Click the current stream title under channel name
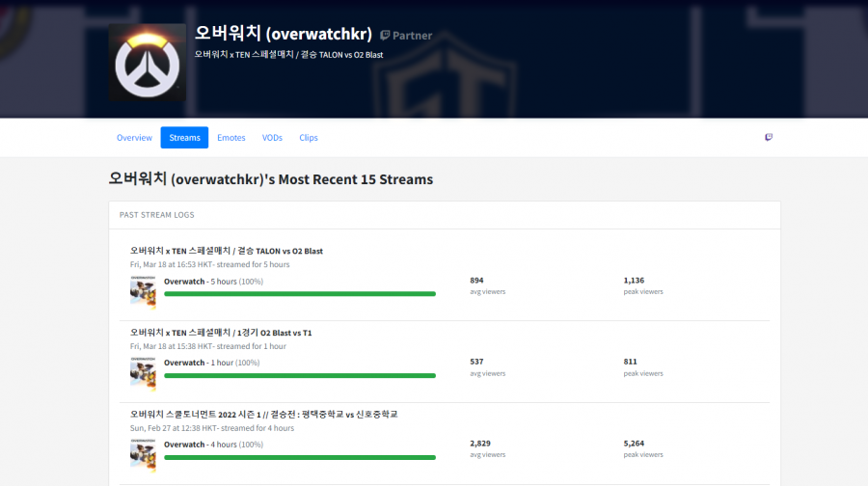Screen dimensions: 868x486 tap(288, 55)
